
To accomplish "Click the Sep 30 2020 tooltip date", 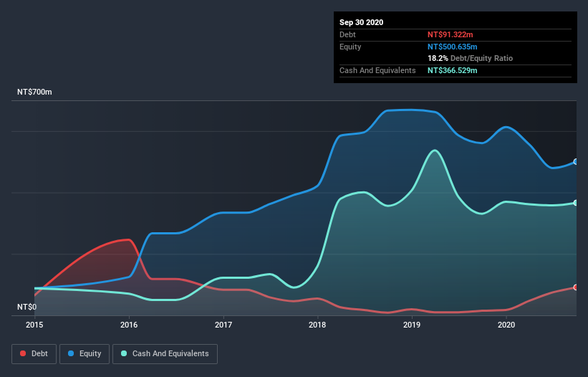I will coord(362,22).
